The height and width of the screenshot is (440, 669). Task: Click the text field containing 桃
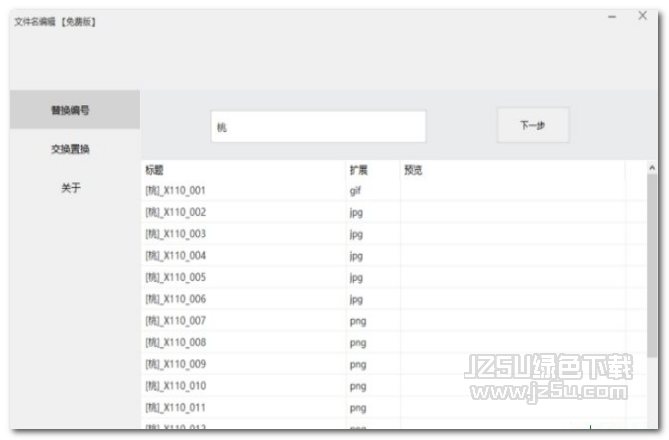(318, 127)
